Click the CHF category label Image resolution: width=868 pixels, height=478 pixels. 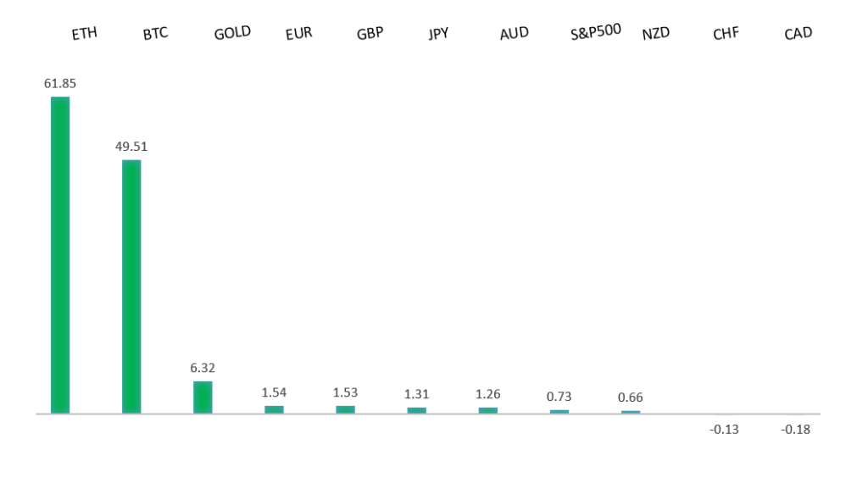click(x=726, y=34)
